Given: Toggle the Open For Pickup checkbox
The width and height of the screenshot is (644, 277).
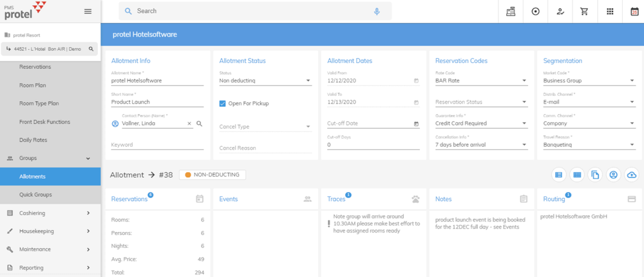Looking at the screenshot, I should click(x=223, y=104).
